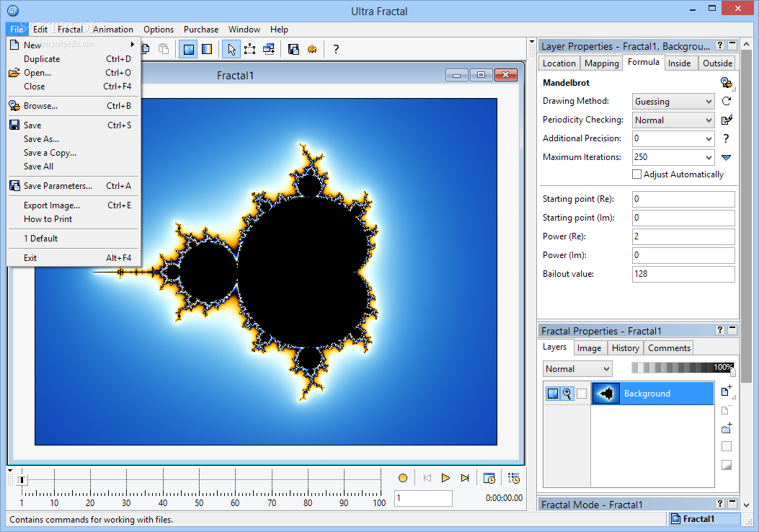759x532 pixels.
Task: Click the edit formula icon beside Periodicity
Action: (x=726, y=120)
